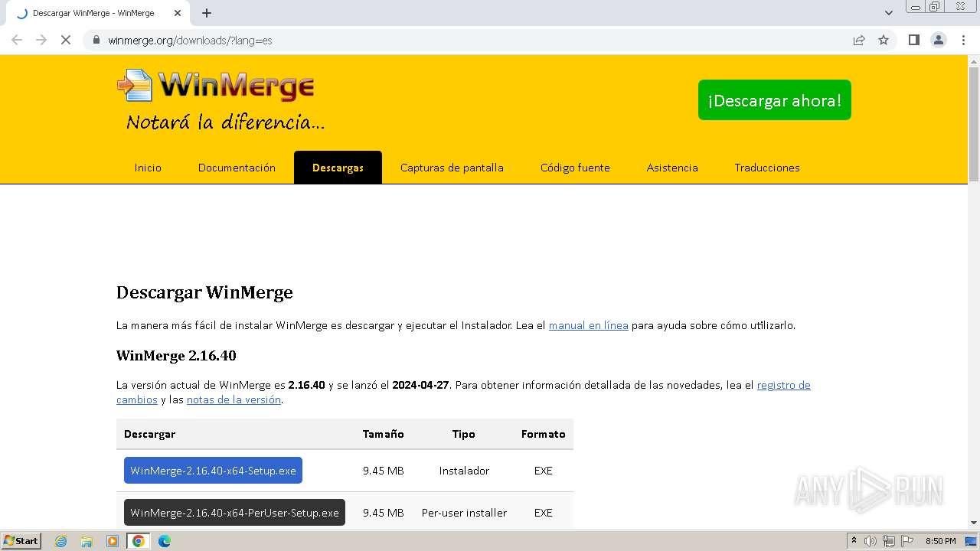Select the Descargas tab
Screen dimensions: 980x551
click(x=338, y=168)
